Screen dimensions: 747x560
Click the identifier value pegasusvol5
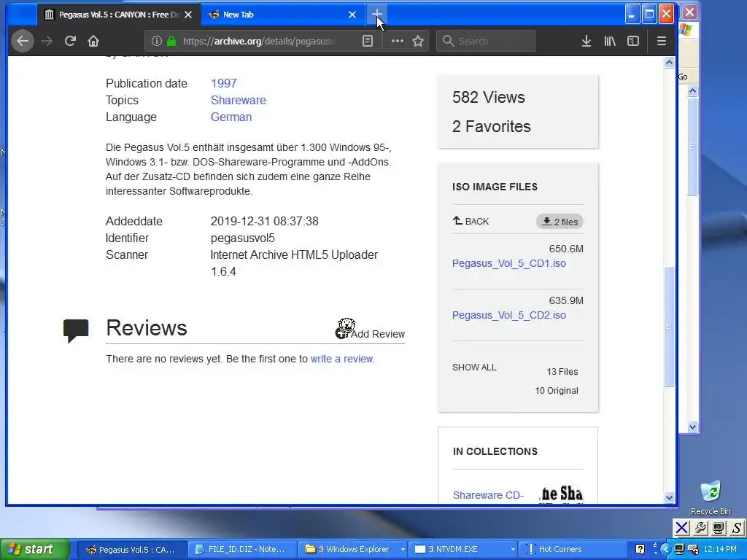coord(242,238)
